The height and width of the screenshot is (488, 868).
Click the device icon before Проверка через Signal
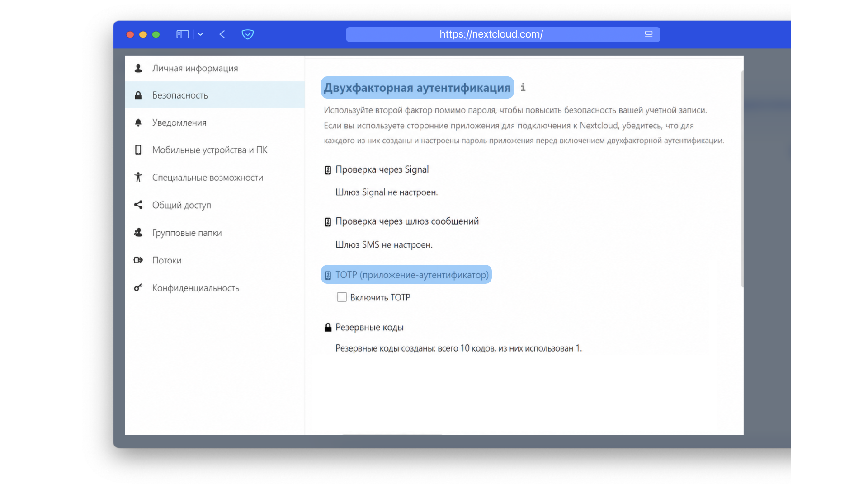[x=328, y=170]
